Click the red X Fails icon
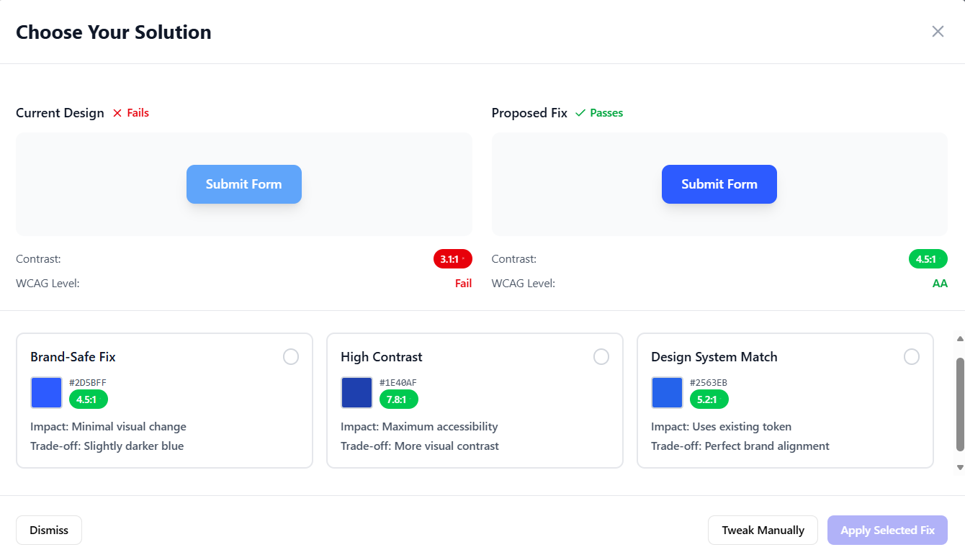The height and width of the screenshot is (560, 965). (117, 112)
